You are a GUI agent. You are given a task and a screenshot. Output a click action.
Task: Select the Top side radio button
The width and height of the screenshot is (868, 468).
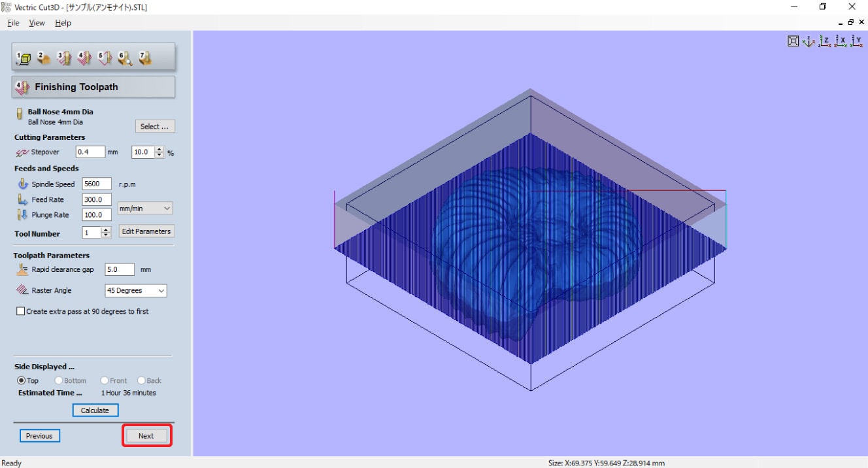pyautogui.click(x=22, y=380)
